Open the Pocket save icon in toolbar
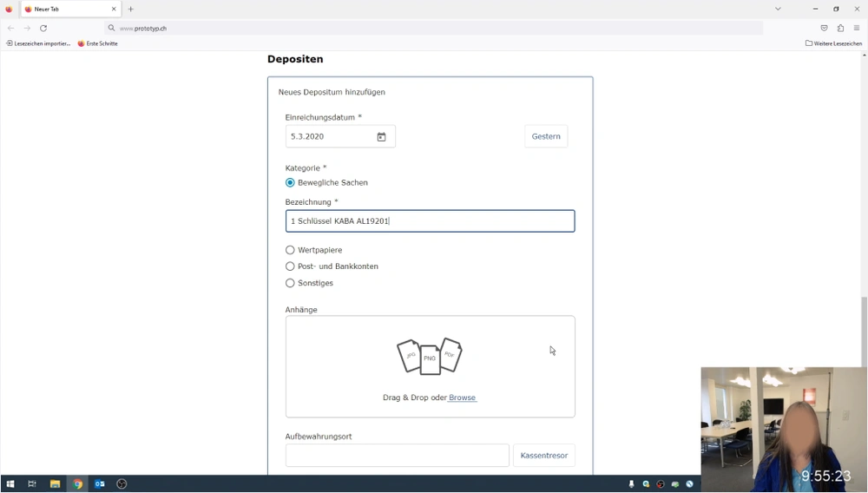 click(824, 29)
